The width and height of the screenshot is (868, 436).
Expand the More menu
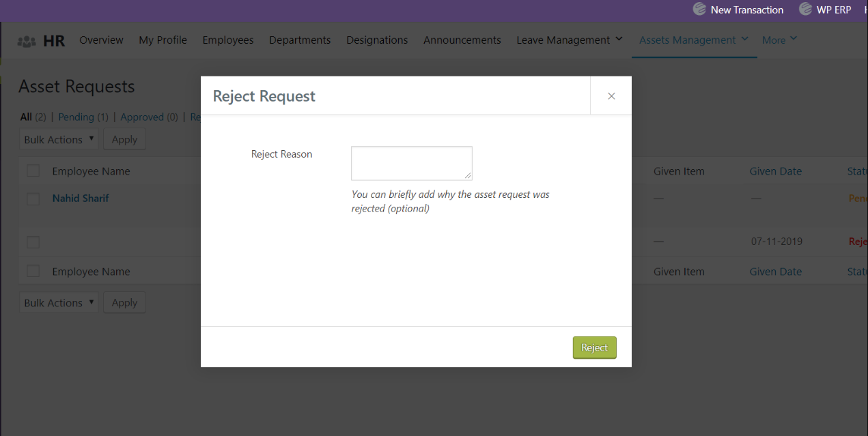click(x=779, y=40)
